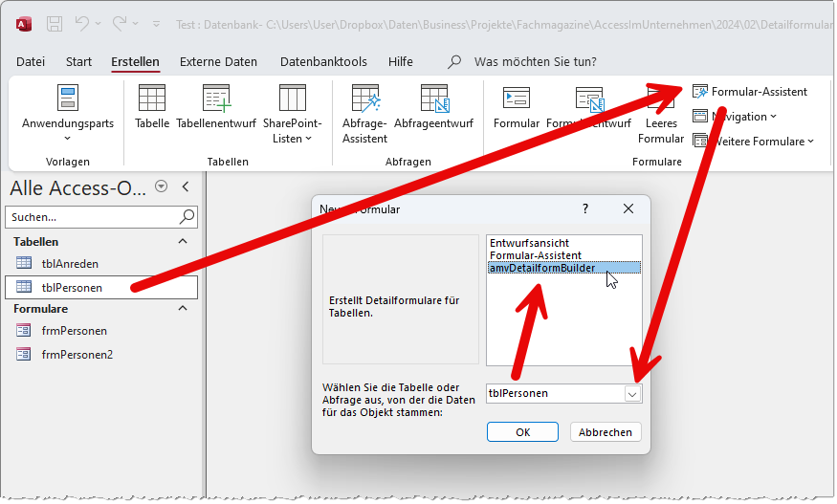Select the tblAnreden table
Viewport: 837px width, 504px height.
click(x=101, y=263)
